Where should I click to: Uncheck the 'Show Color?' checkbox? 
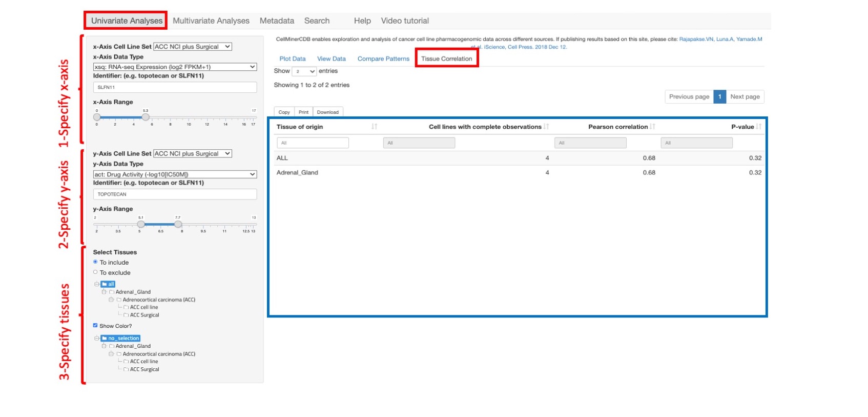coord(95,325)
